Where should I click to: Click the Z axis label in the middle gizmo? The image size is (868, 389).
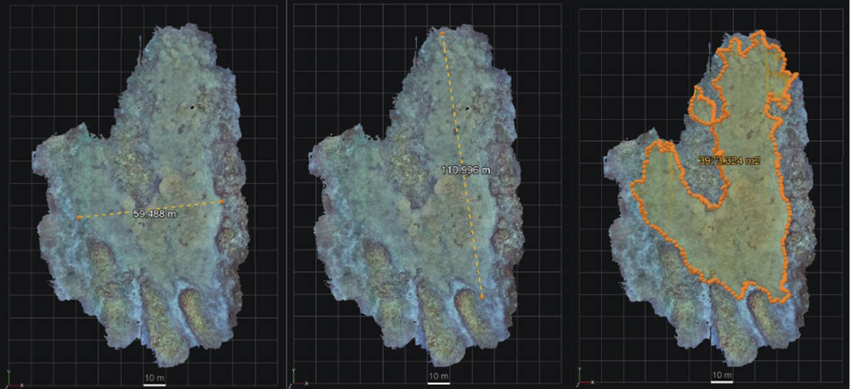290,386
